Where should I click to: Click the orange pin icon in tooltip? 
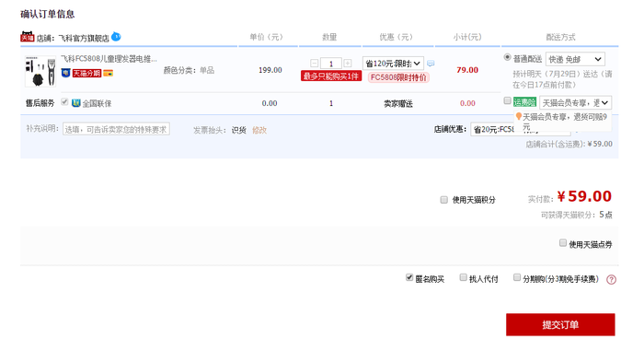point(519,117)
